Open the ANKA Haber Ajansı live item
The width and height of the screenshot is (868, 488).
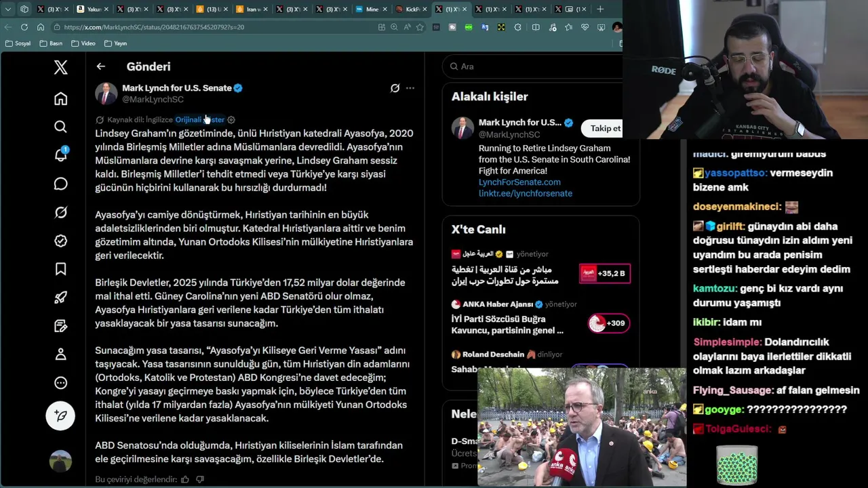tap(541, 318)
